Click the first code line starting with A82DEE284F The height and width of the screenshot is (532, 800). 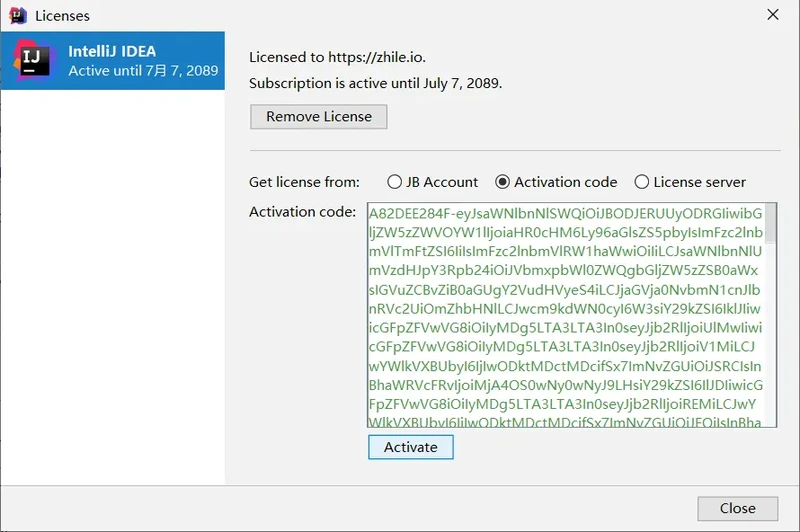(x=565, y=213)
